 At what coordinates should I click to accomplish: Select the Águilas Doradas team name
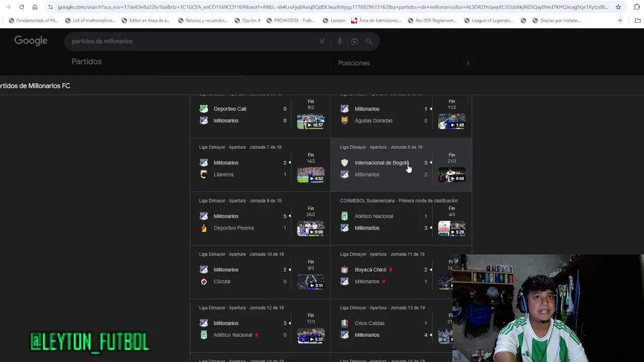click(x=373, y=121)
